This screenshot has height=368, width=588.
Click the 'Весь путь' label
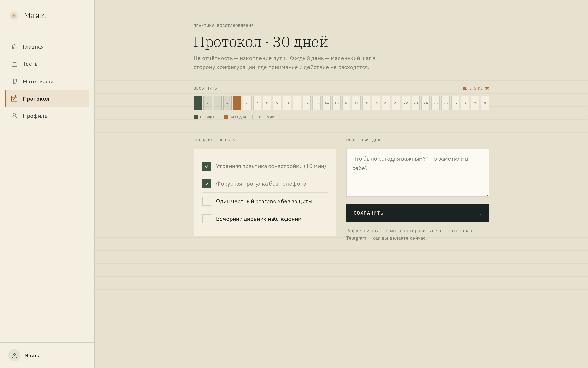(x=205, y=88)
